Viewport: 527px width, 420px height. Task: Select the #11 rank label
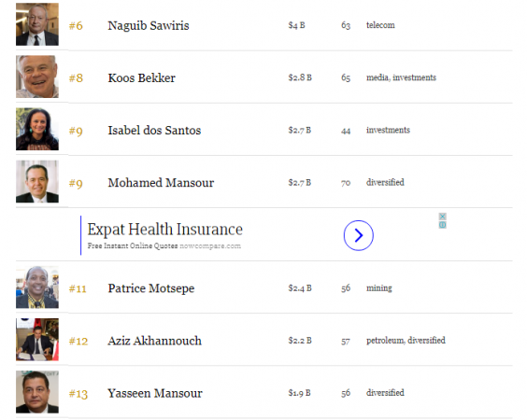78,288
